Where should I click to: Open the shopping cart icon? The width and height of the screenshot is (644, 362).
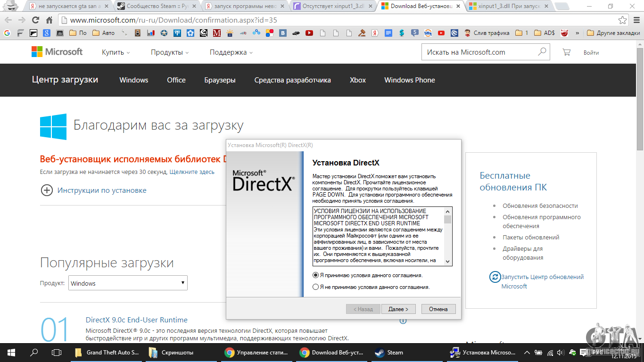pos(567,52)
